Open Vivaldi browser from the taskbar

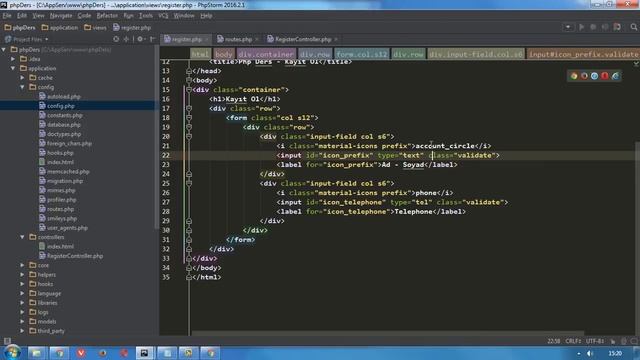point(81,353)
